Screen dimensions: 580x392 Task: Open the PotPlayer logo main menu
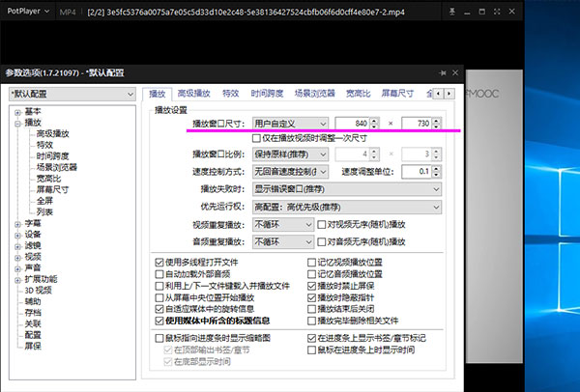click(x=25, y=11)
